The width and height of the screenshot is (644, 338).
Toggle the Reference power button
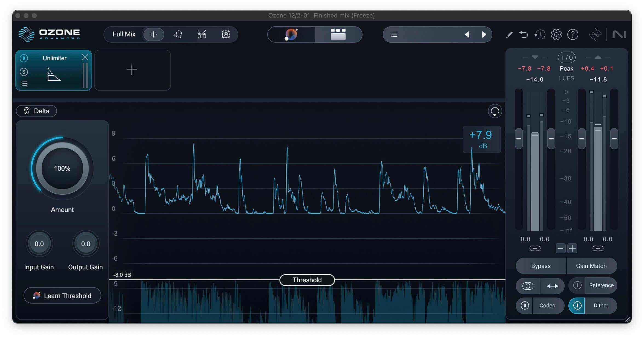coord(577,285)
